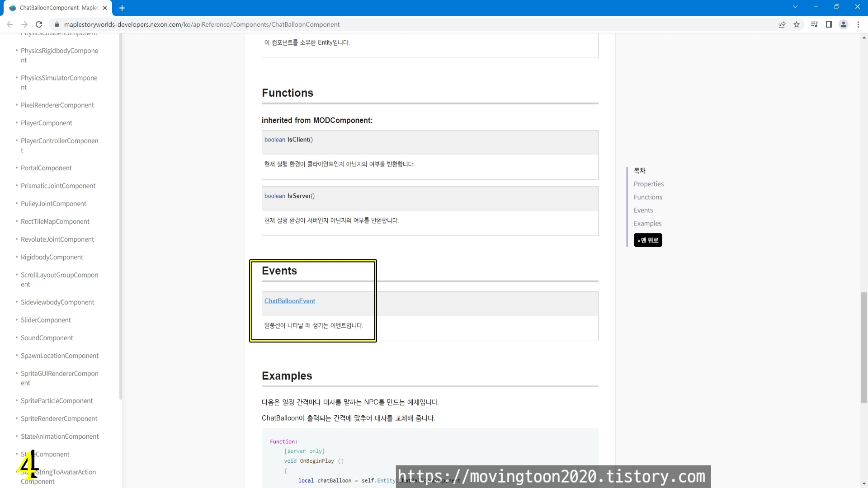Expand the tab search chevron
Image resolution: width=868 pixels, height=488 pixels.
coord(795,7)
